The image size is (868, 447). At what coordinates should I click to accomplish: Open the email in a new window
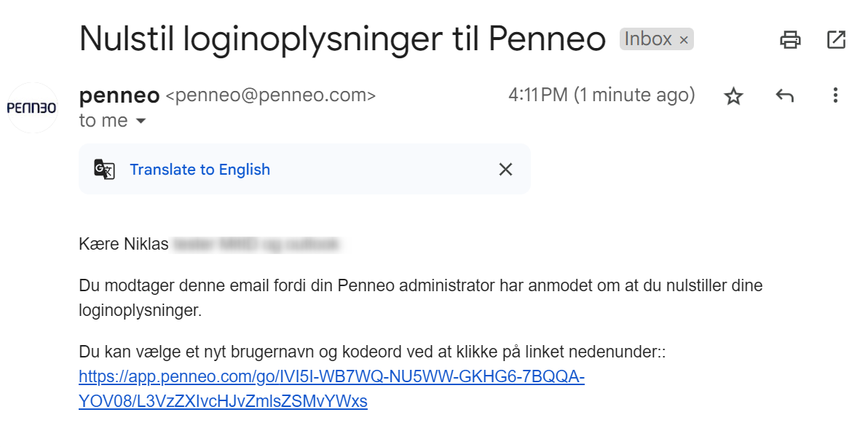click(x=836, y=40)
